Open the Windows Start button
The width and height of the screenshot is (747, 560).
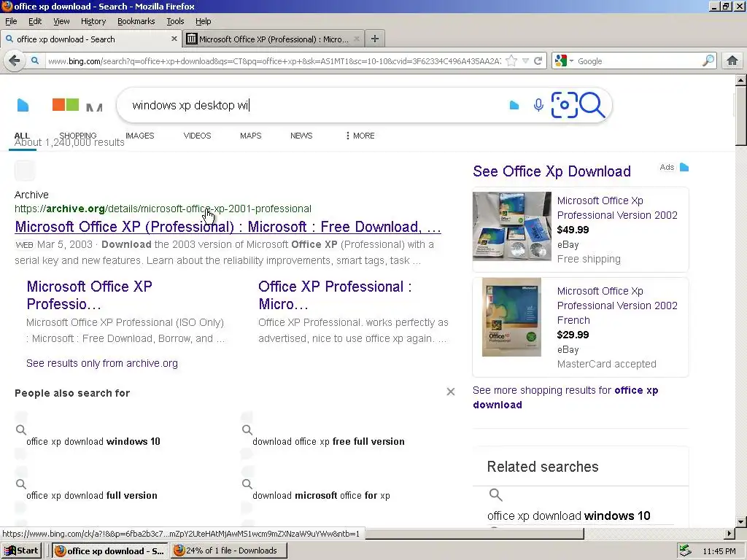(x=21, y=551)
